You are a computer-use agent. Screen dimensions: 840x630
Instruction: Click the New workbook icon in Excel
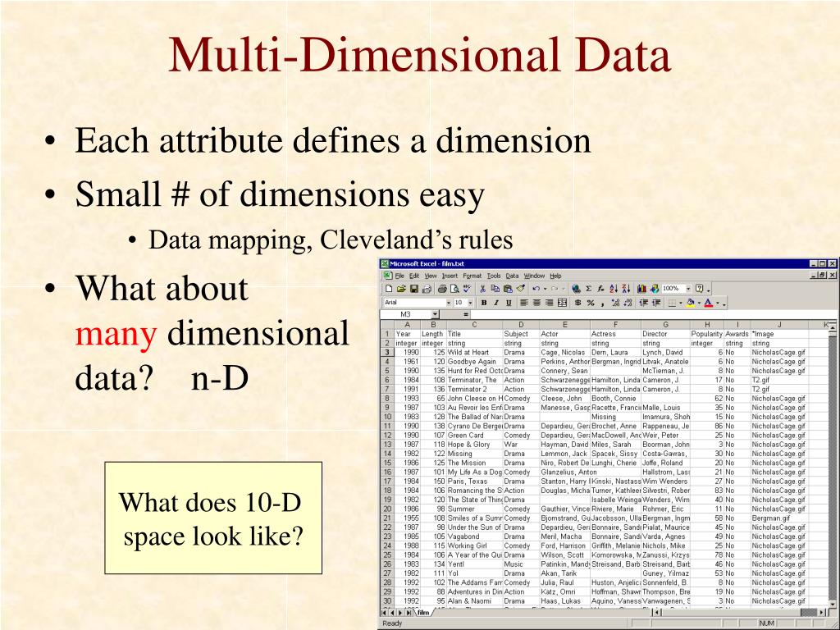tap(389, 289)
